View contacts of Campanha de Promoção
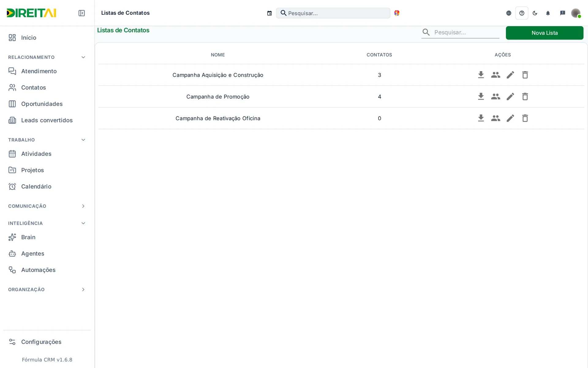The image size is (588, 368). pyautogui.click(x=496, y=97)
